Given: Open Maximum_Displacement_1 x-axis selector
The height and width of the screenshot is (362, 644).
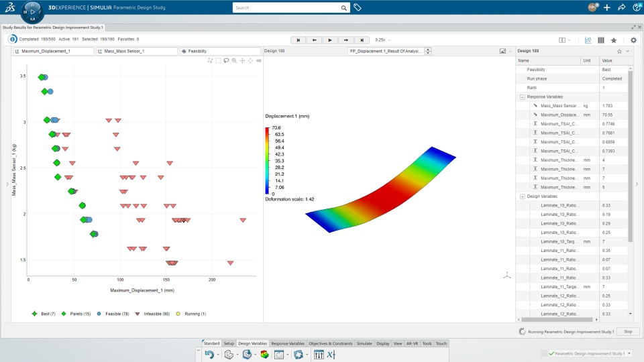Looking at the screenshot, I should (x=54, y=52).
